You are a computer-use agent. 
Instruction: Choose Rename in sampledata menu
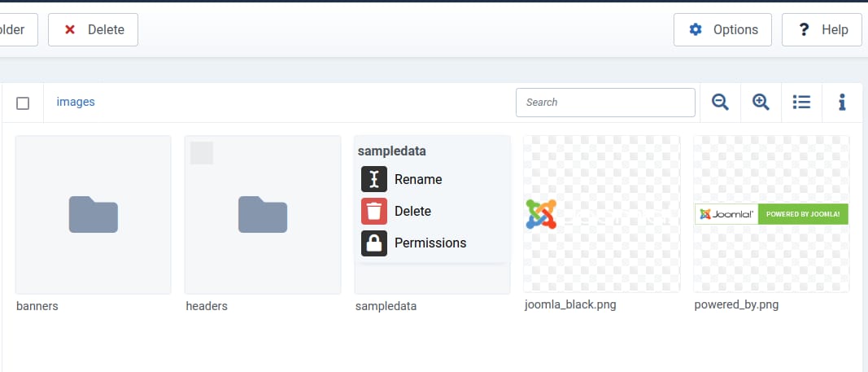coord(418,179)
